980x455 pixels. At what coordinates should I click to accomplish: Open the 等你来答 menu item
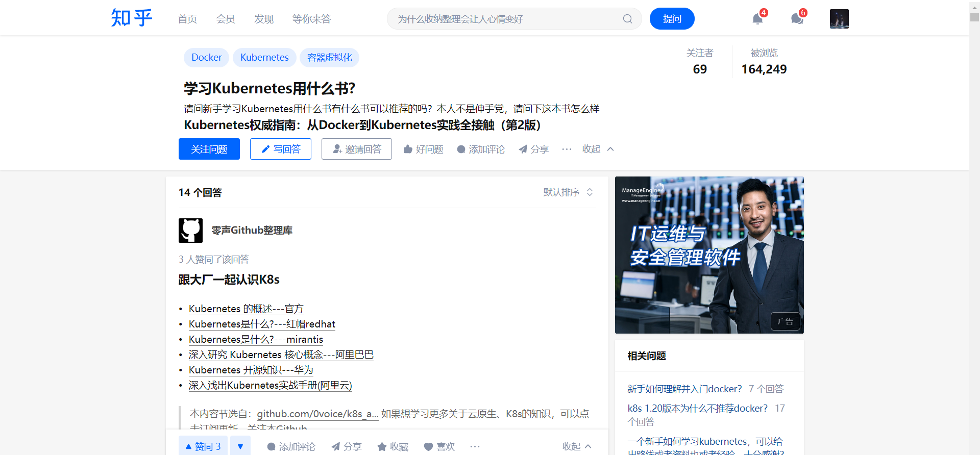[311, 19]
